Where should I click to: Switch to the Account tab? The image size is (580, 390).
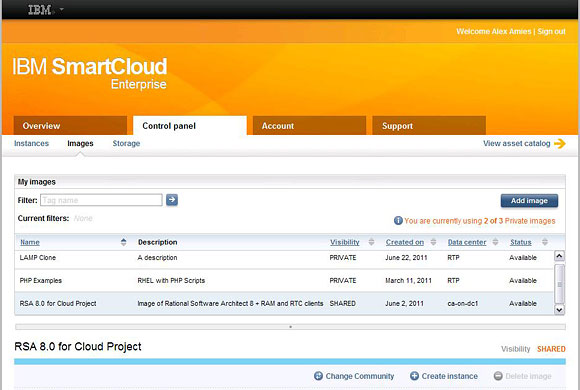pyautogui.click(x=309, y=126)
